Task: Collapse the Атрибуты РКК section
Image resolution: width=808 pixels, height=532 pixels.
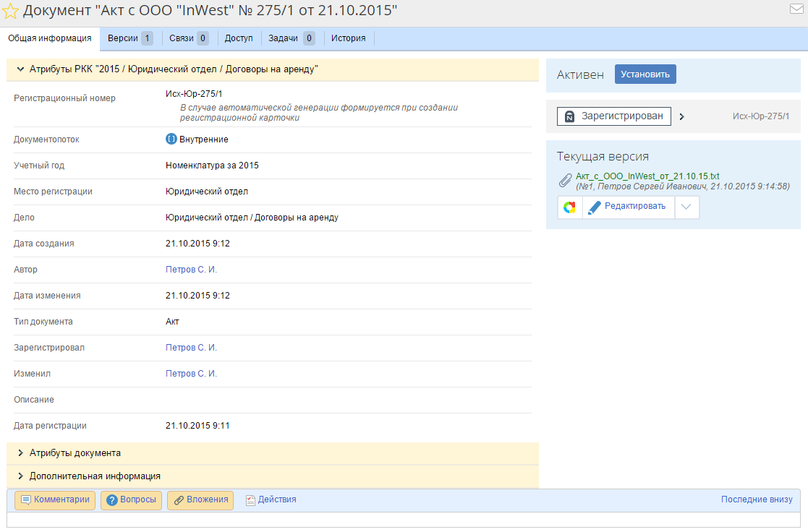Action: [x=20, y=69]
